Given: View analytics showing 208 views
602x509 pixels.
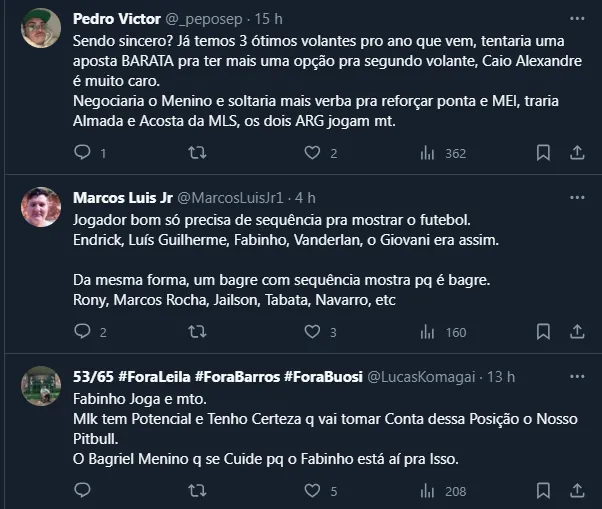Looking at the screenshot, I should [x=443, y=491].
